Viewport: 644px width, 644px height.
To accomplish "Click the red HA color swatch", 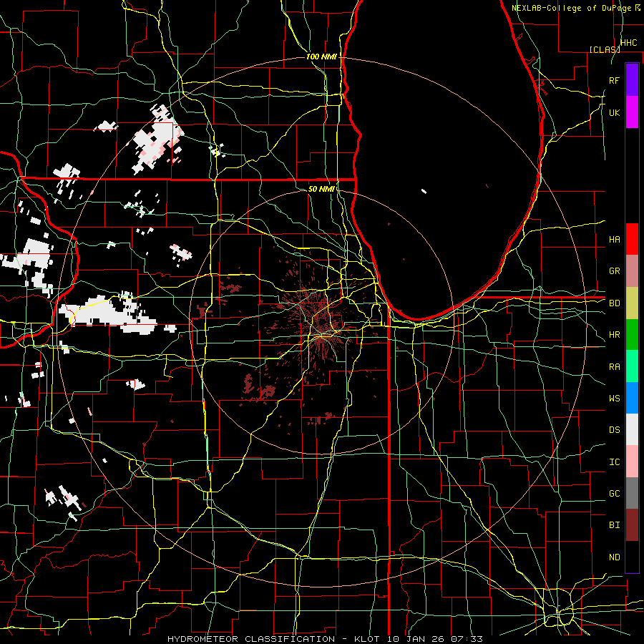I will coord(632,239).
